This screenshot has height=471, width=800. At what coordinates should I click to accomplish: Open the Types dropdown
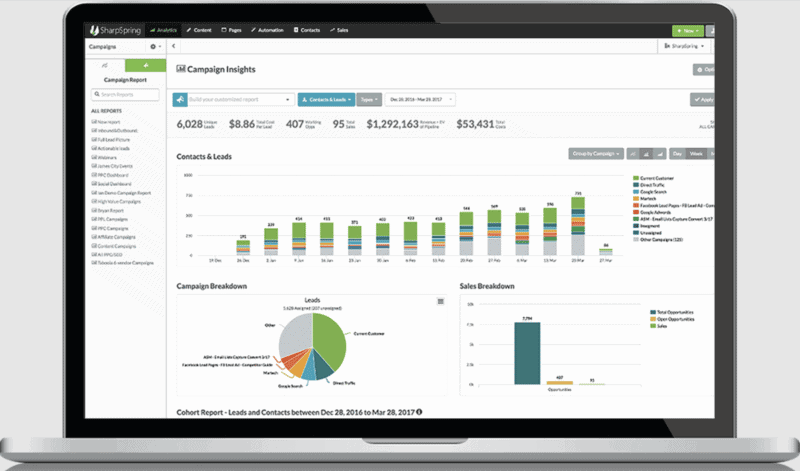[x=369, y=100]
